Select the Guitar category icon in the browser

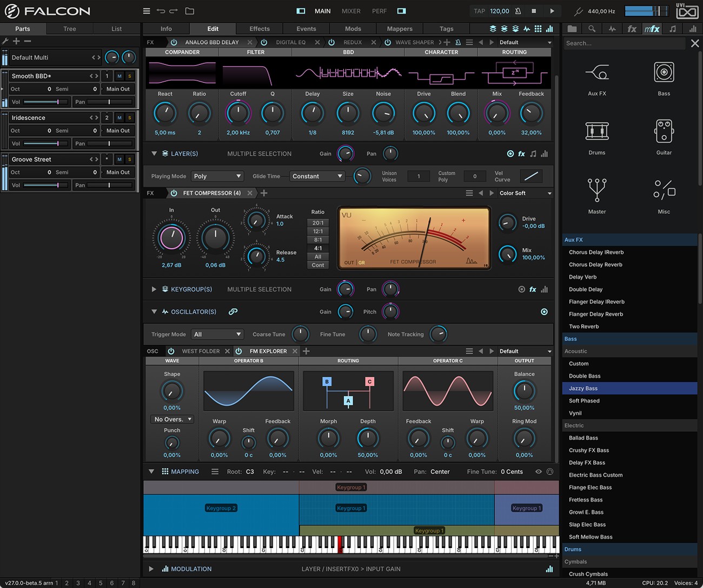[x=664, y=131]
